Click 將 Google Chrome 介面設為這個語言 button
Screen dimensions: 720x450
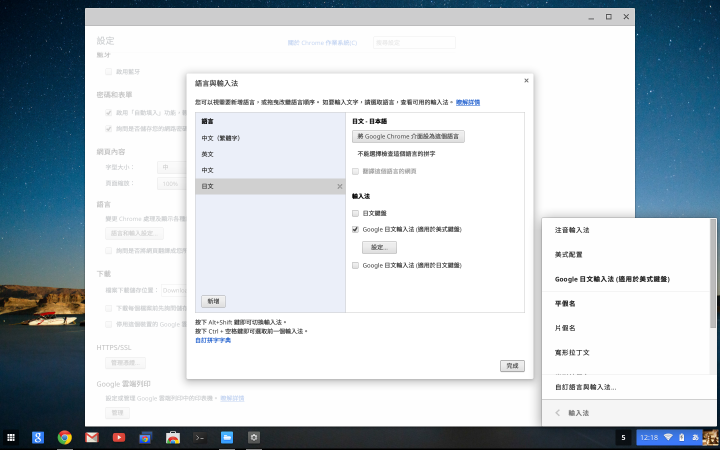pyautogui.click(x=408, y=136)
